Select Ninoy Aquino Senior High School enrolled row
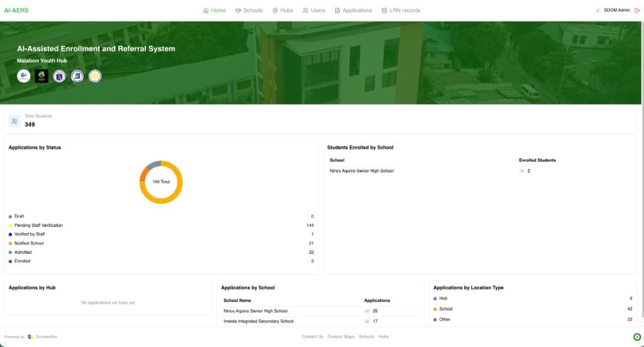This screenshot has width=644, height=347. pos(362,171)
